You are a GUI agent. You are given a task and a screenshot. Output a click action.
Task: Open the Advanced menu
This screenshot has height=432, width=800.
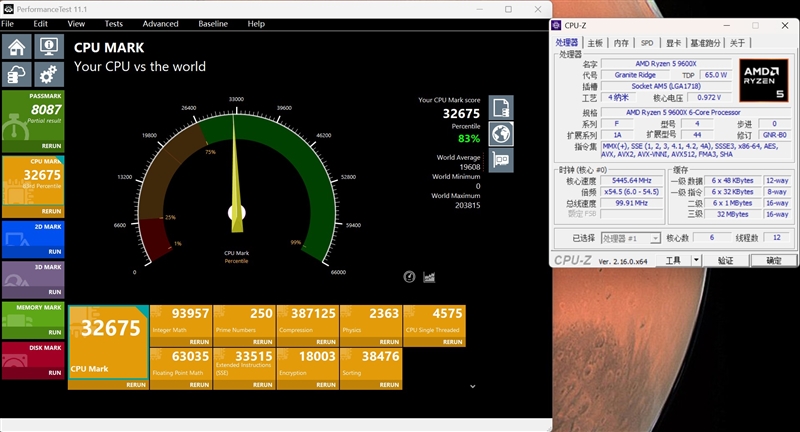(160, 23)
